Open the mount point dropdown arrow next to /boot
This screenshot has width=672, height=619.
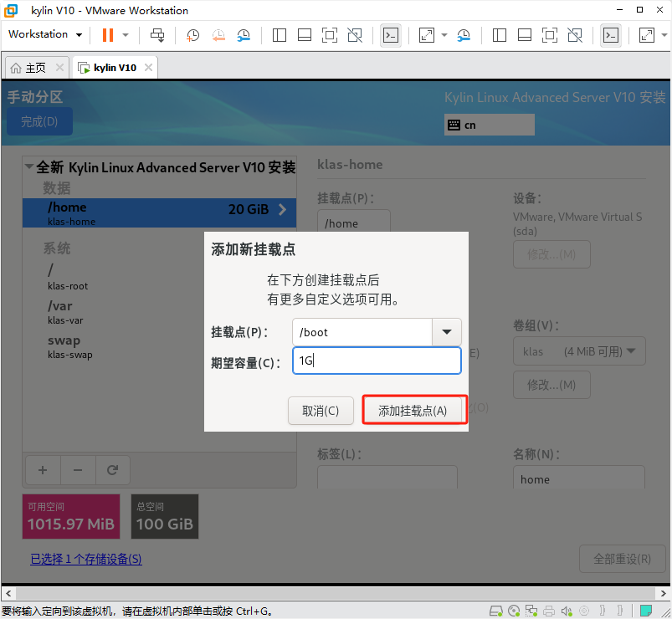pyautogui.click(x=447, y=332)
